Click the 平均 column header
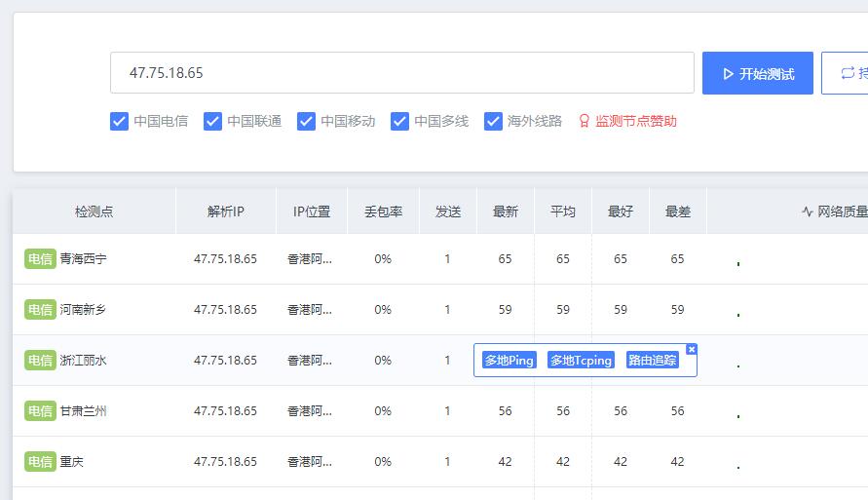Screen dimensions: 868x500 [x=563, y=212]
